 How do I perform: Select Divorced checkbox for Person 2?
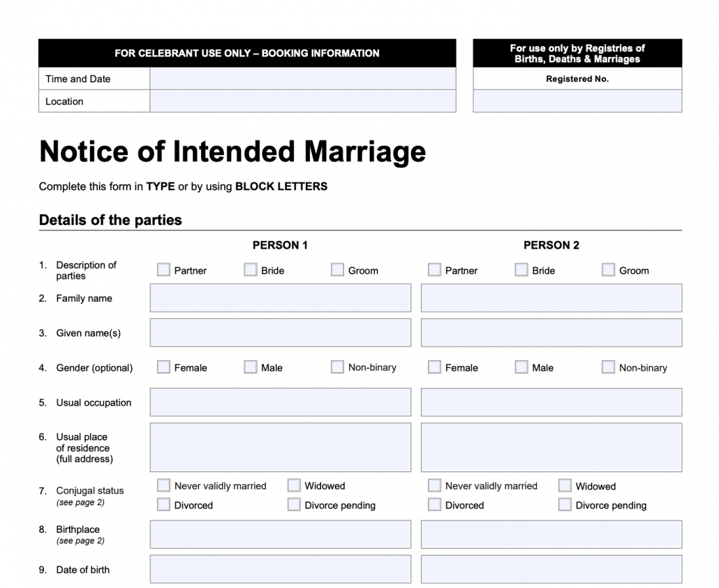(435, 504)
